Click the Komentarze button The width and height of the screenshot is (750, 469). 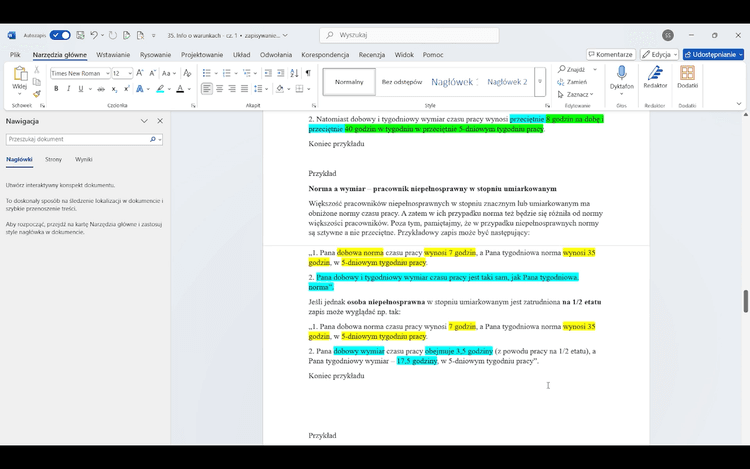pyautogui.click(x=611, y=54)
